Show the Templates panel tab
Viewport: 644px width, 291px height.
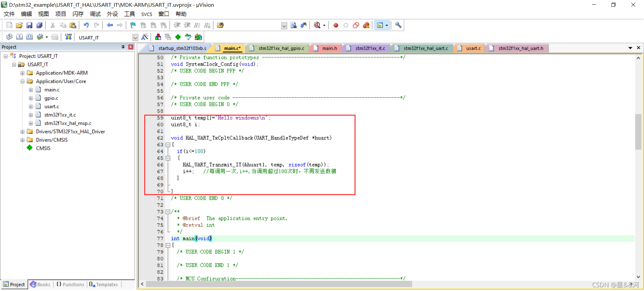tap(104, 284)
